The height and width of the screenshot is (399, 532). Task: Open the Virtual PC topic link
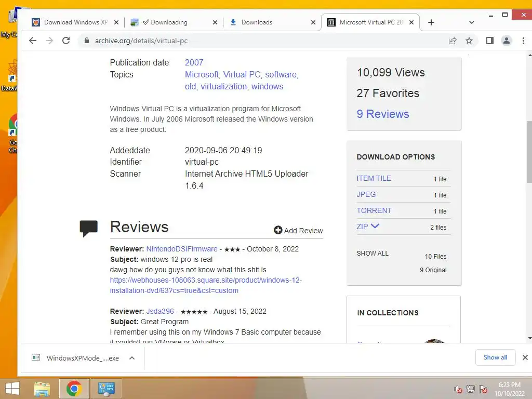pyautogui.click(x=242, y=75)
